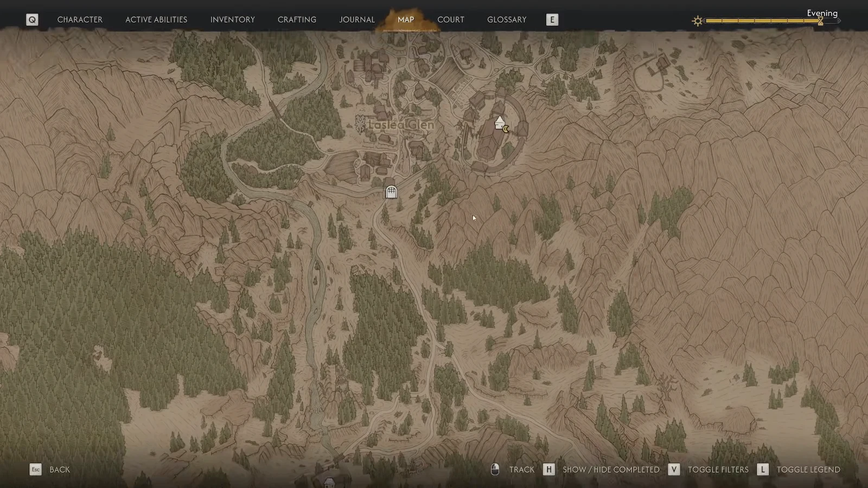Screen dimensions: 868x488
Task: Select the gate marker on the map
Action: click(391, 192)
